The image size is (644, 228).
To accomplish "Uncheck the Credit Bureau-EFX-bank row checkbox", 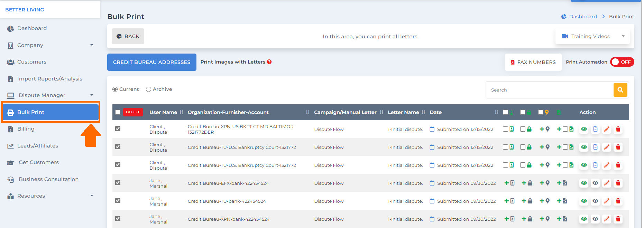I will coord(118,183).
